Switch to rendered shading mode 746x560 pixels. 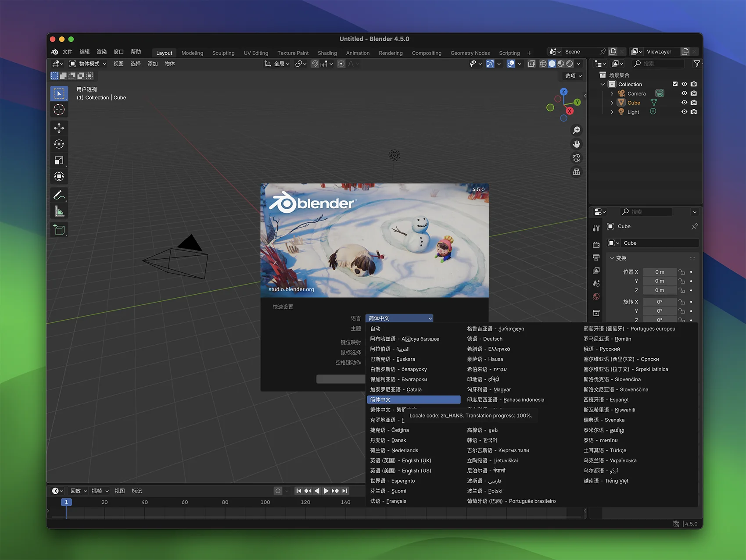(569, 64)
